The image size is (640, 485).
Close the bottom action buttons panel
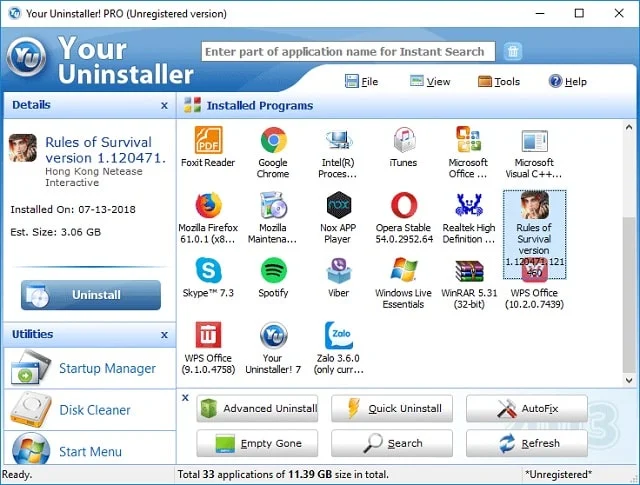click(185, 397)
